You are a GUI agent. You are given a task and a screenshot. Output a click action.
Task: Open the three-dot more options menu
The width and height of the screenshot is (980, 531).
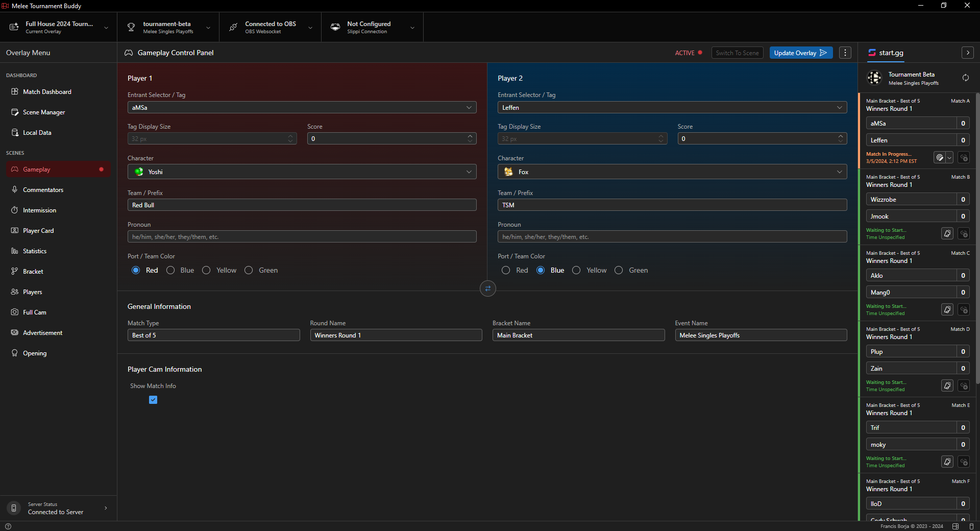[x=845, y=53]
